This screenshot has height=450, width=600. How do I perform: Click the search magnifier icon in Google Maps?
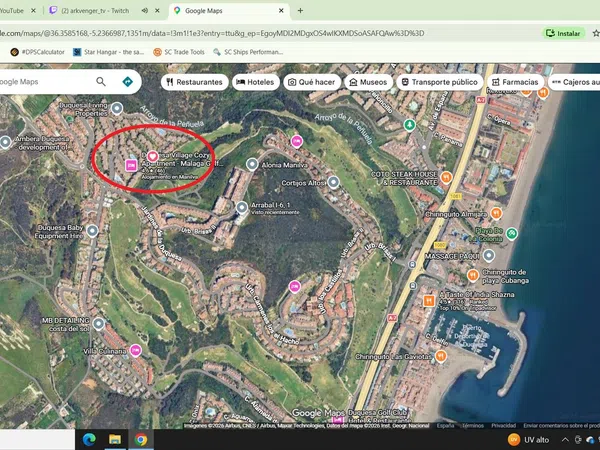(x=101, y=82)
